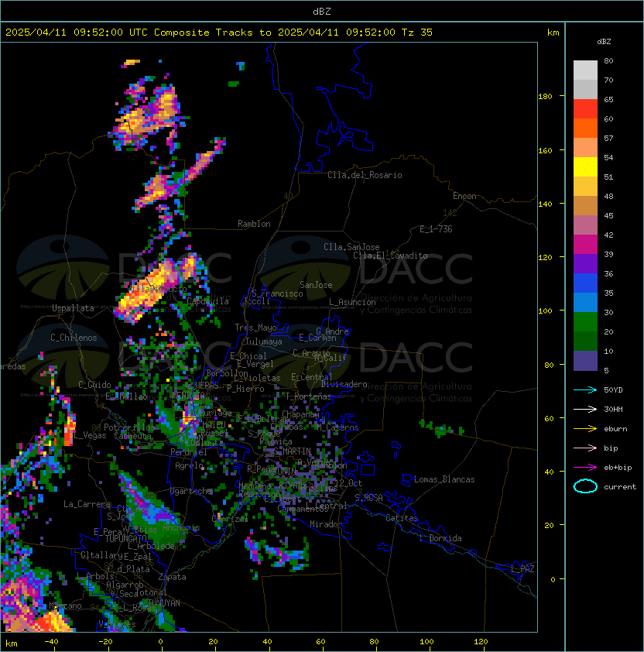This screenshot has height=652, width=644.
Task: Click the '50YD' legend label
Action: tap(613, 389)
